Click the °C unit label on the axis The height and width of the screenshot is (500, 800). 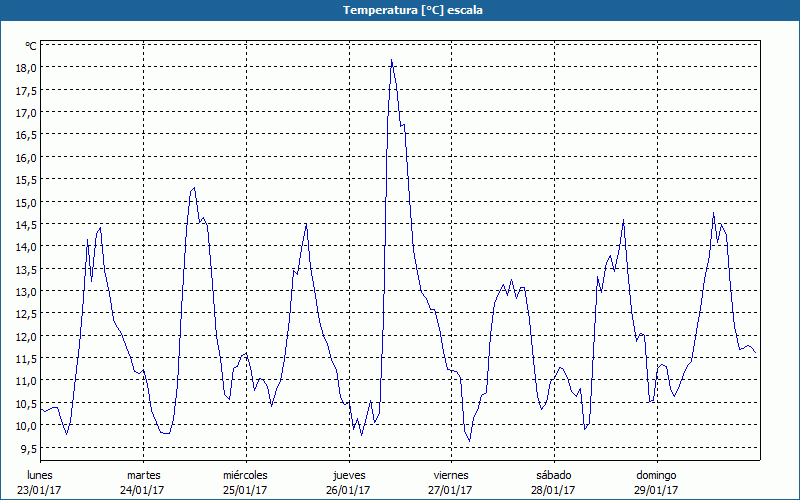[x=30, y=46]
